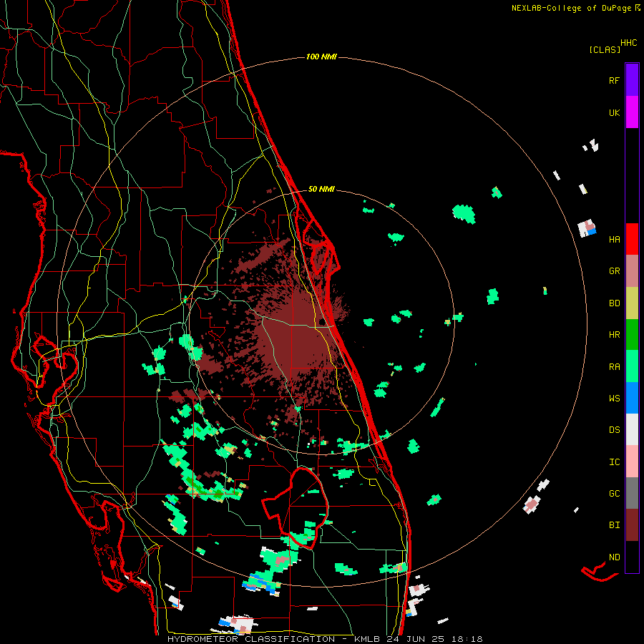Click the 'HYDROMETEOR CLASSIFICATION' caption text
Screen dimensions: 644x644
(x=251, y=639)
